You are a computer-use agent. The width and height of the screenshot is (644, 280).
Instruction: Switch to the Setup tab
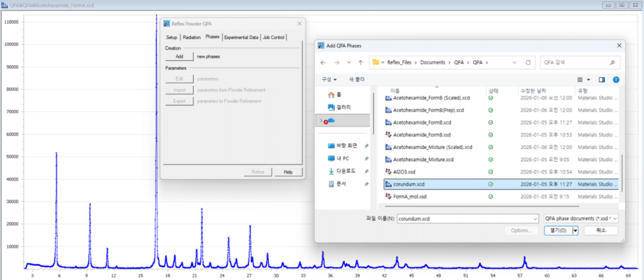(172, 37)
